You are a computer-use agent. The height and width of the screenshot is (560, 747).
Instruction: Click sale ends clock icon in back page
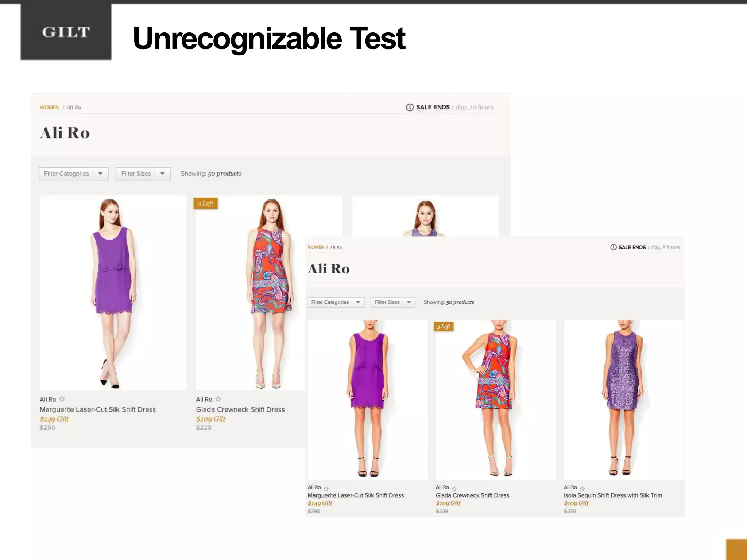(x=410, y=107)
